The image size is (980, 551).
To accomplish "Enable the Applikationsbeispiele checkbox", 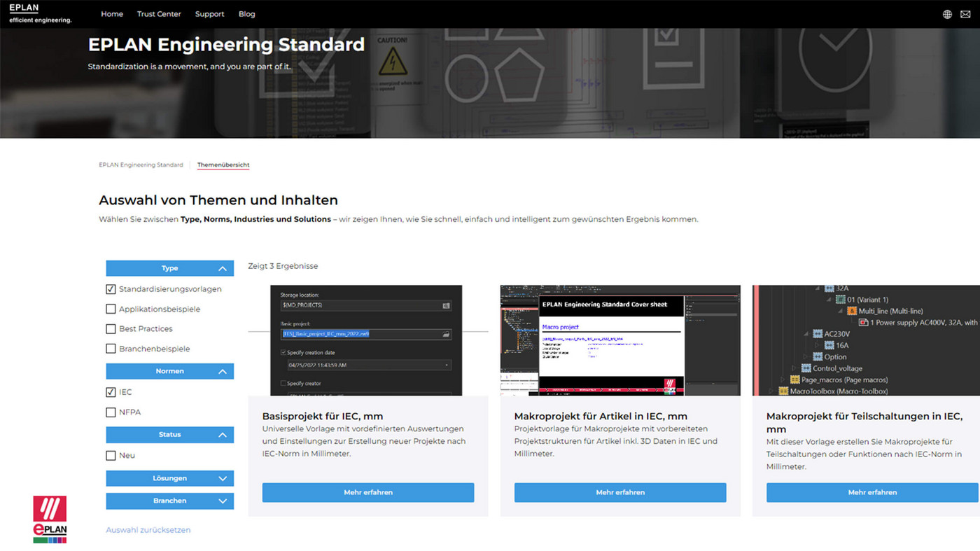I will pos(110,309).
